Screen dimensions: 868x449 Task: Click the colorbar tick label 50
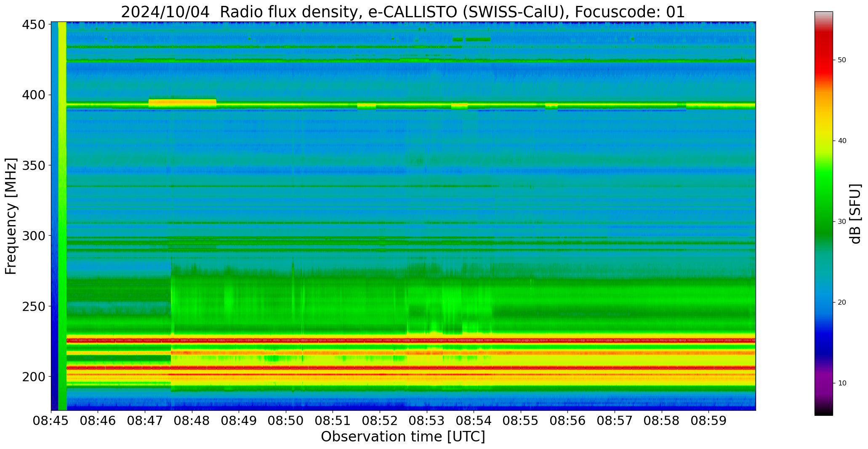[842, 60]
